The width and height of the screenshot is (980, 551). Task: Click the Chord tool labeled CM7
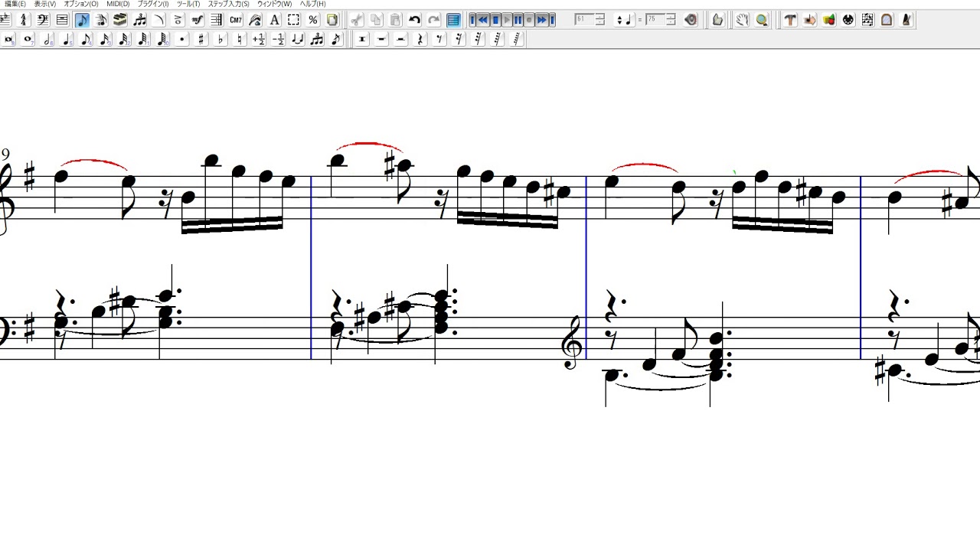tap(236, 20)
